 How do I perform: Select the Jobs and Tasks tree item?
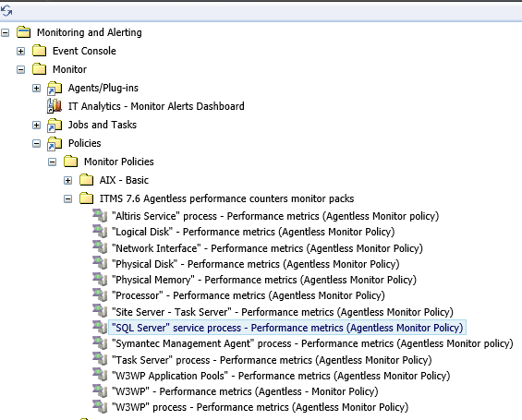click(x=103, y=125)
